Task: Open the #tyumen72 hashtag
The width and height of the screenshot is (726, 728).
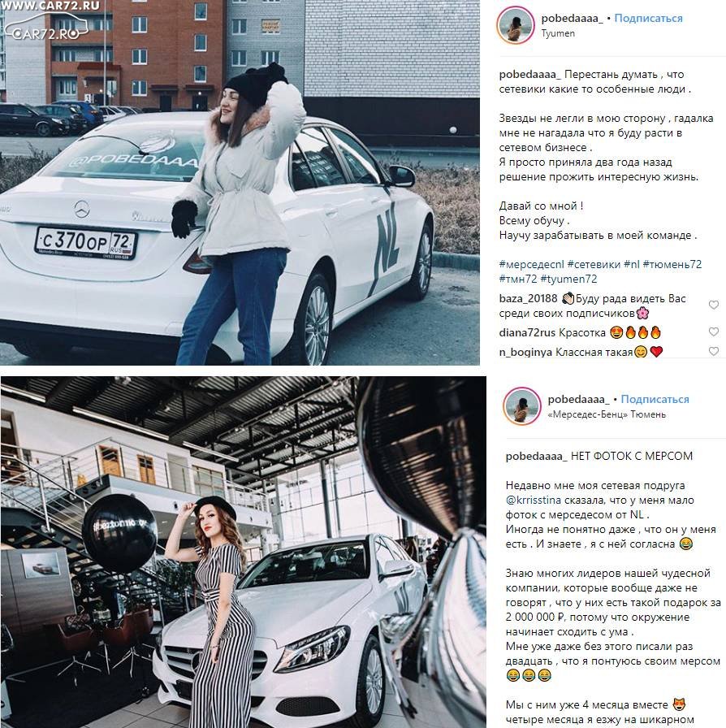Action: pyautogui.click(x=568, y=279)
